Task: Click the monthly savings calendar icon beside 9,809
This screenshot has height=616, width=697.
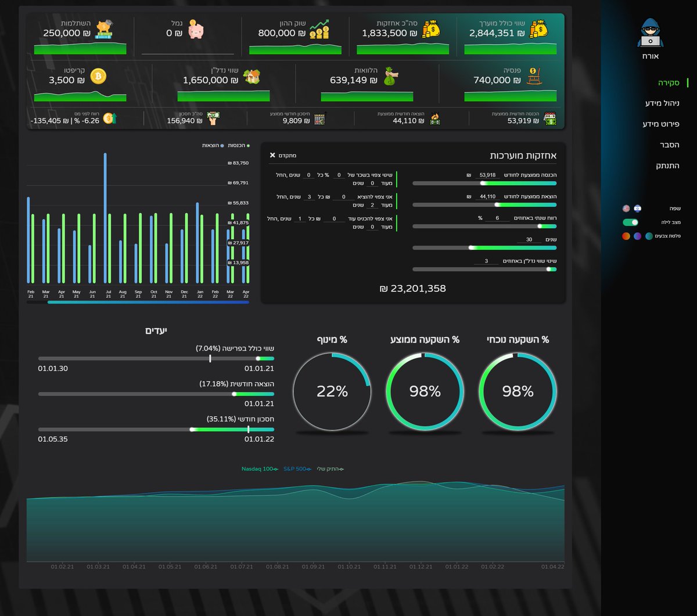Action: point(320,118)
